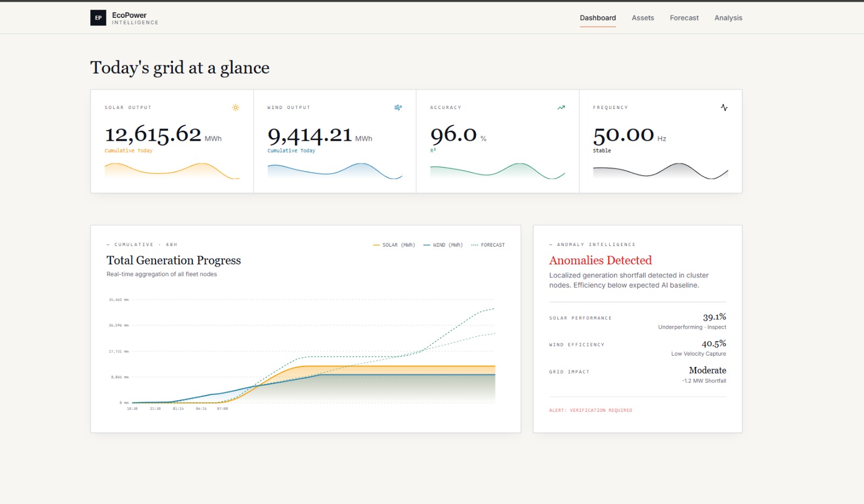Click the wind output sparkline chart
Viewport: 864px width, 504px height.
point(335,171)
